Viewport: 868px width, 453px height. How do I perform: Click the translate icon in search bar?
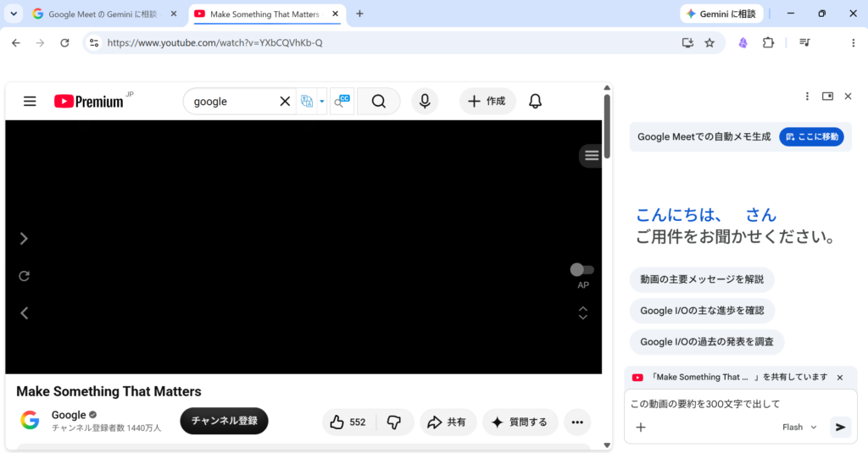[x=307, y=102]
